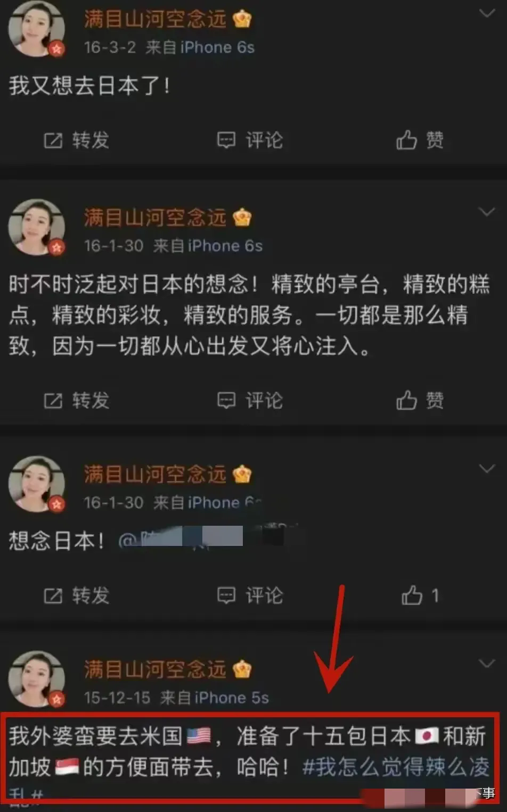
Task: Open chevron menu on the 想念日本 post
Action: [487, 469]
